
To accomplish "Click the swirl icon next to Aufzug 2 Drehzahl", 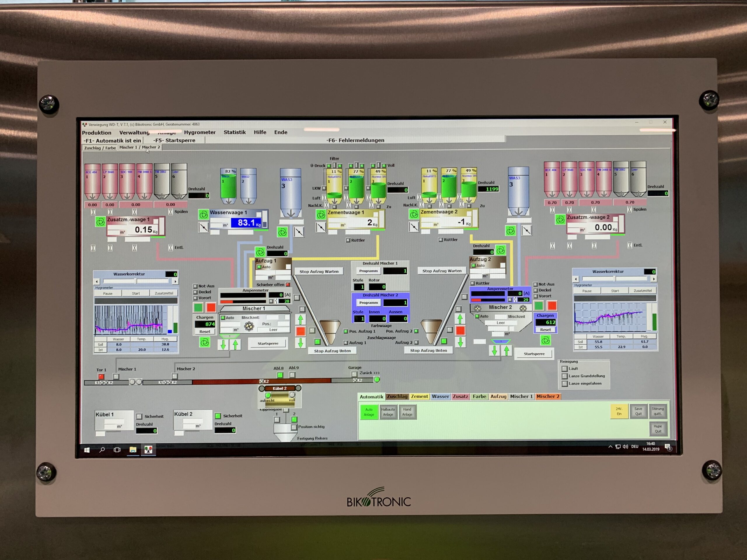I will (500, 250).
